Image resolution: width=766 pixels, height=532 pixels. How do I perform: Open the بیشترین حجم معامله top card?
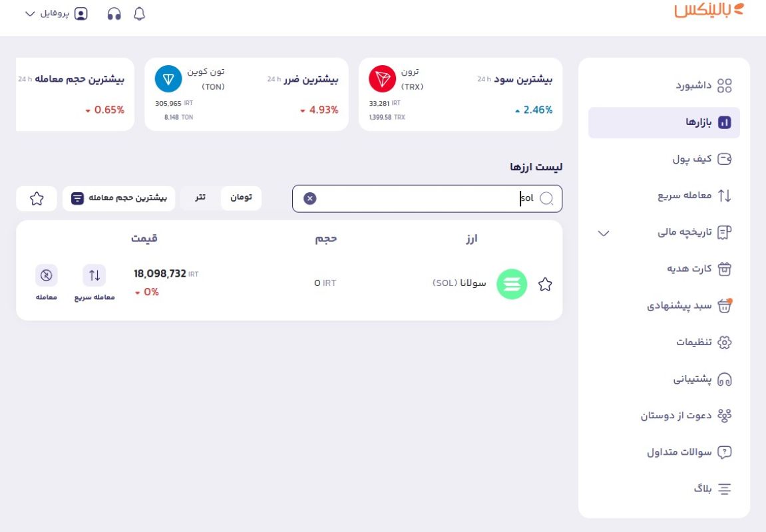point(75,94)
